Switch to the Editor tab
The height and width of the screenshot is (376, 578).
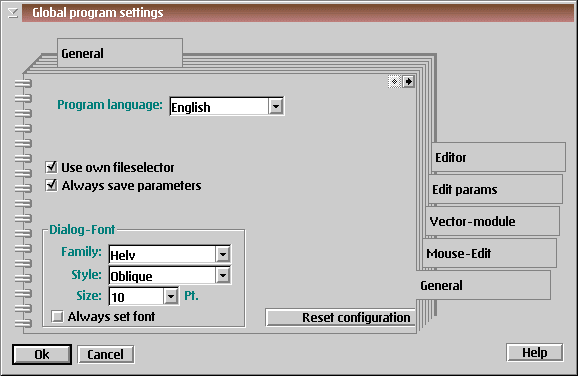tap(498, 157)
